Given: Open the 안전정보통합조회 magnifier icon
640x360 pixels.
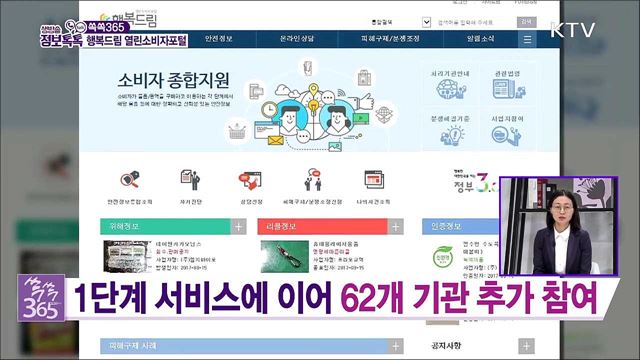Looking at the screenshot, I should (x=130, y=180).
